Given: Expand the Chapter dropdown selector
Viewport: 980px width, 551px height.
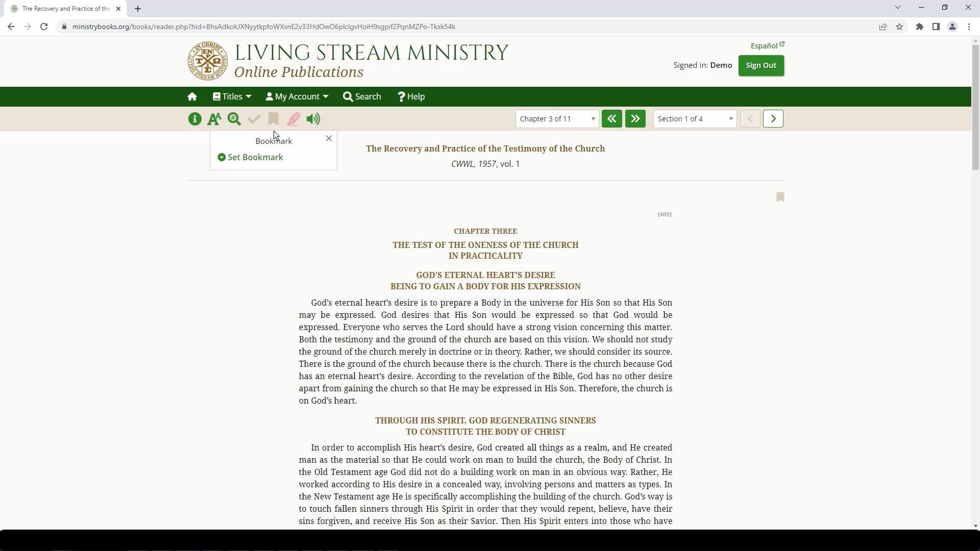Looking at the screenshot, I should (556, 119).
